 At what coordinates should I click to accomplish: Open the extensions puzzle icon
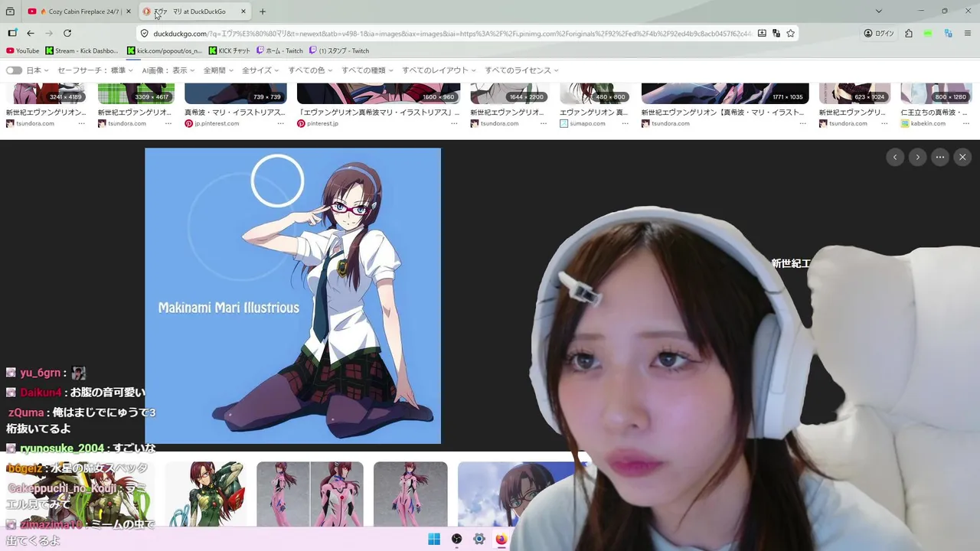coord(909,33)
